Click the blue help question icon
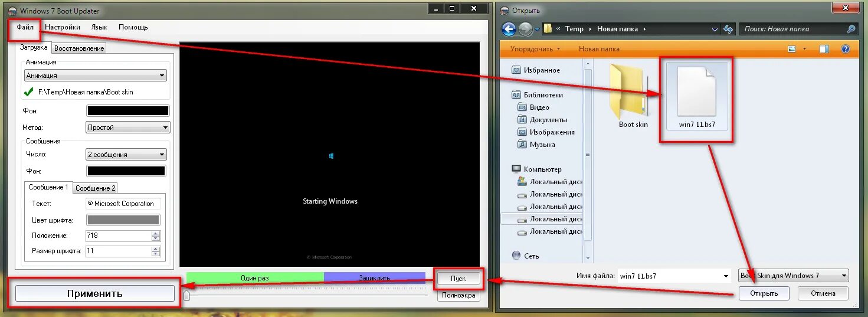 coord(845,50)
